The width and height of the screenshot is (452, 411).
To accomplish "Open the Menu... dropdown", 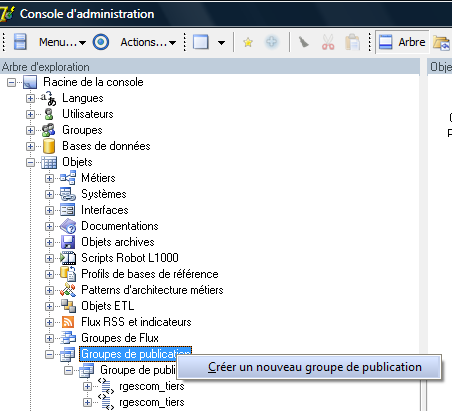I will point(62,42).
